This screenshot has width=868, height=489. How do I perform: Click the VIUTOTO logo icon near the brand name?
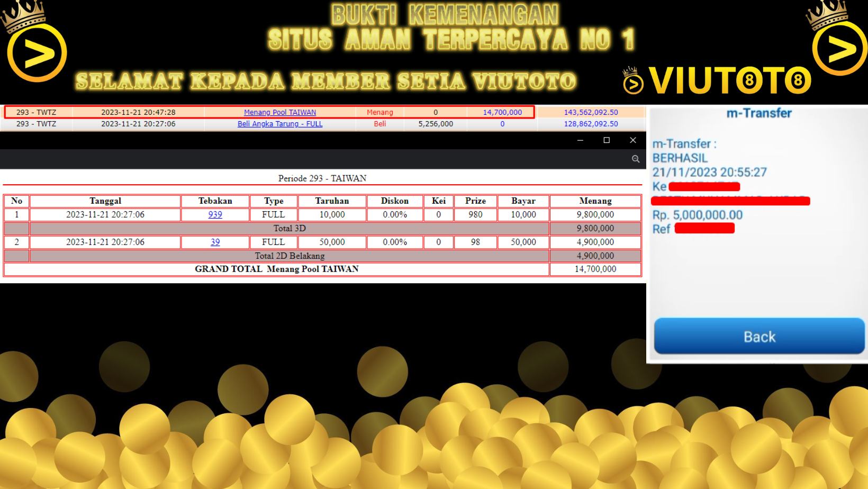pyautogui.click(x=632, y=81)
